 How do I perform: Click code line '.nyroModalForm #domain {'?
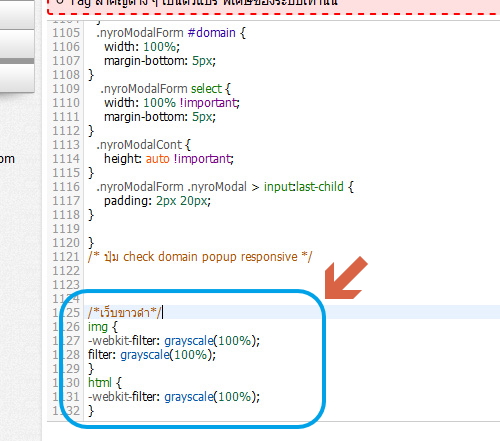pos(171,33)
